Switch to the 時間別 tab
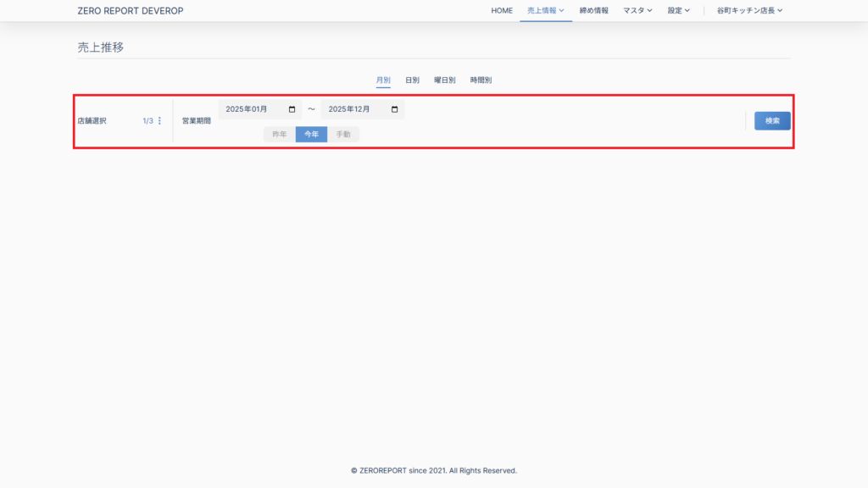This screenshot has width=868, height=488. coord(481,80)
